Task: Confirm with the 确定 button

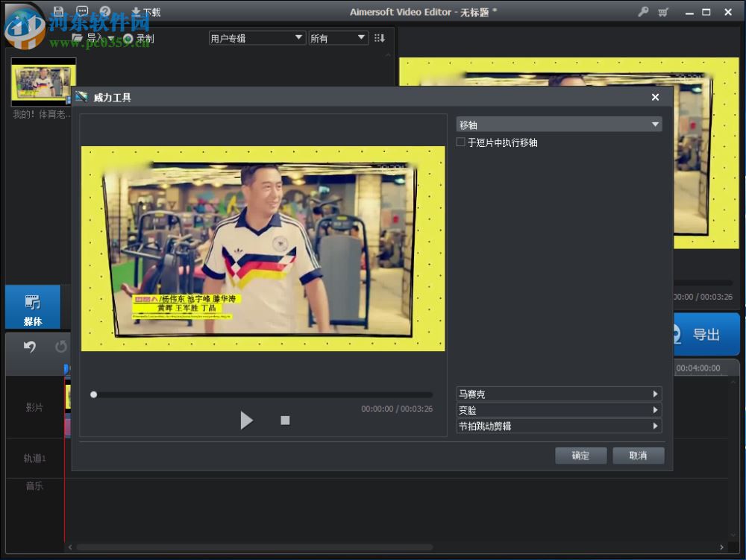Action: coord(580,456)
